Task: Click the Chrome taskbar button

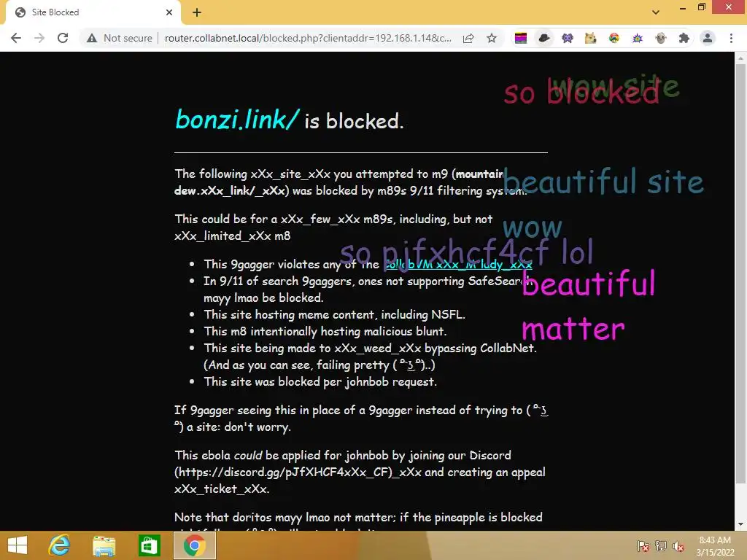Action: click(x=194, y=545)
